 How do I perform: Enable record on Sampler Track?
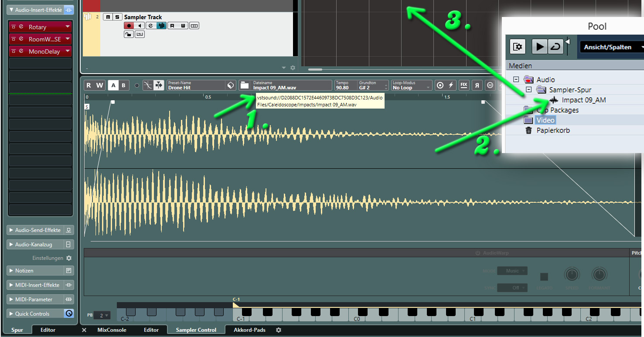(x=129, y=26)
